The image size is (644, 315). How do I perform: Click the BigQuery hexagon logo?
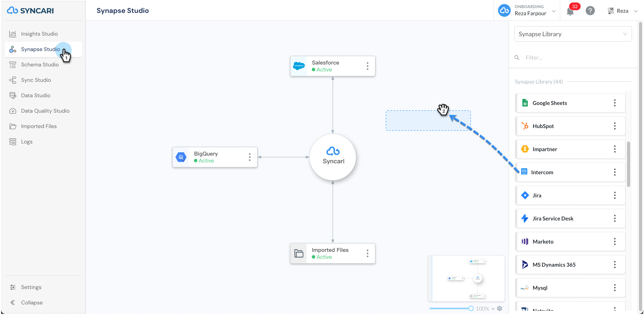[181, 157]
